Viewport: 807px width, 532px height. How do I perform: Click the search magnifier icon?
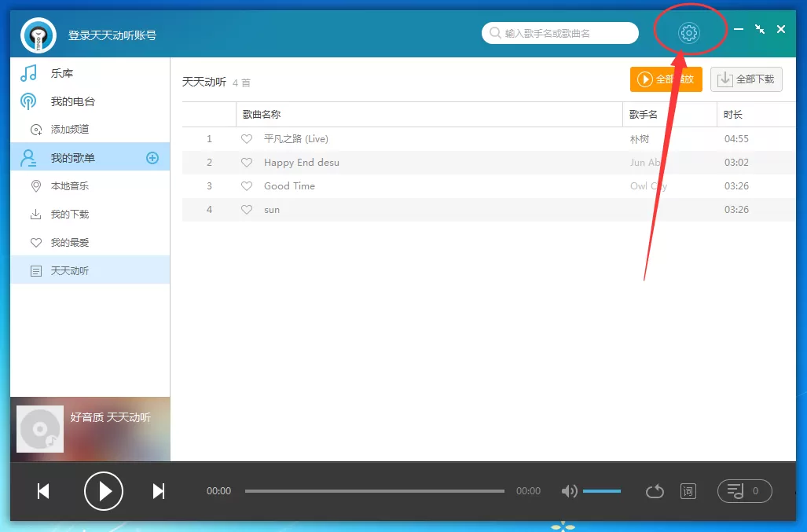[495, 33]
